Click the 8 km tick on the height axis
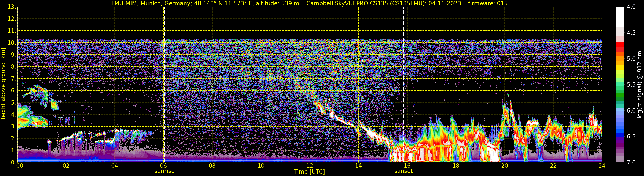Screen dimensions: 644x176 click(13, 67)
